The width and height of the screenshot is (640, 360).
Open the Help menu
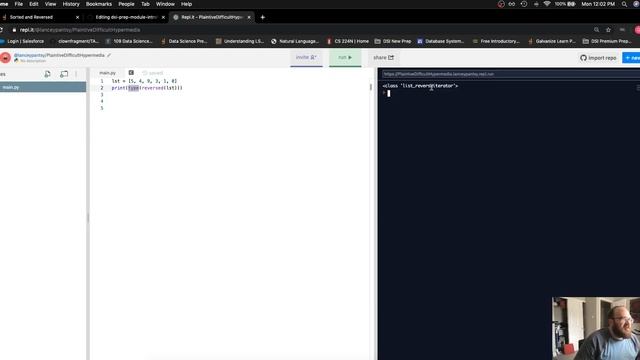tap(187, 4)
